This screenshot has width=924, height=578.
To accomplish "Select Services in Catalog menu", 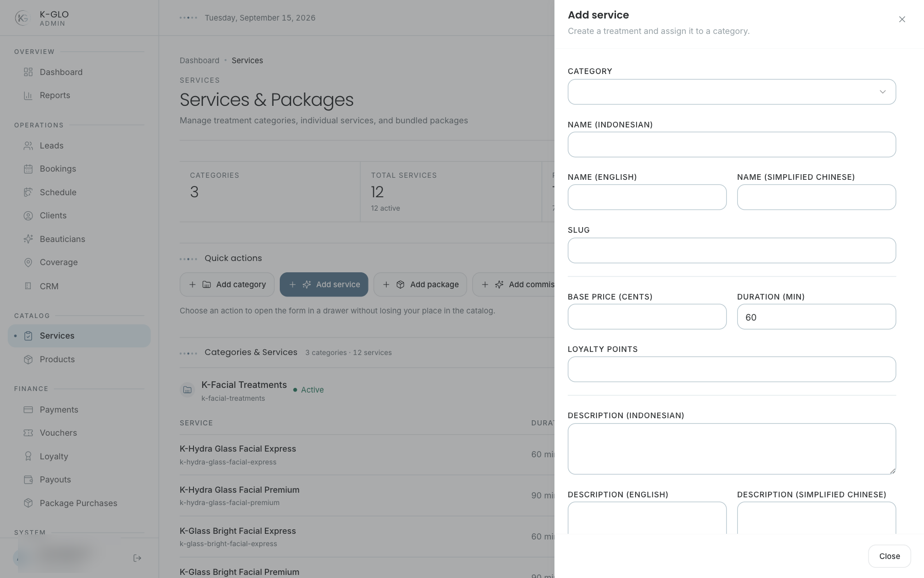I will [79, 336].
